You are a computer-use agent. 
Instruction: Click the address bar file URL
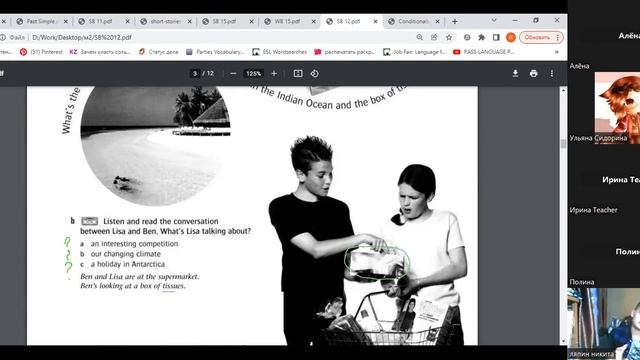tap(82, 37)
